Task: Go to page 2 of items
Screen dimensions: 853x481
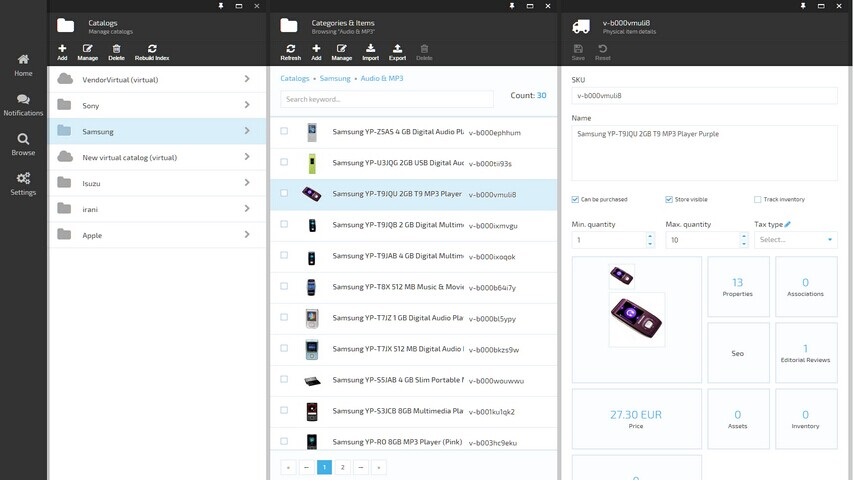Action: pos(343,467)
